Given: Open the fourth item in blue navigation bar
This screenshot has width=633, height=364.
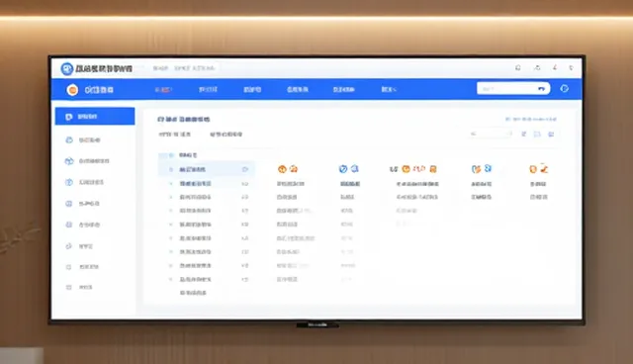Looking at the screenshot, I should pos(298,89).
